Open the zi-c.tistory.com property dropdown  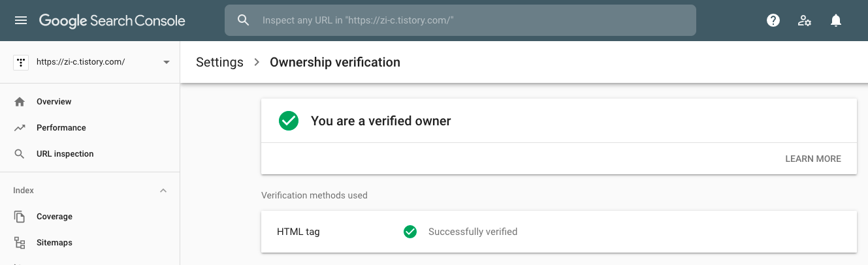(x=90, y=62)
